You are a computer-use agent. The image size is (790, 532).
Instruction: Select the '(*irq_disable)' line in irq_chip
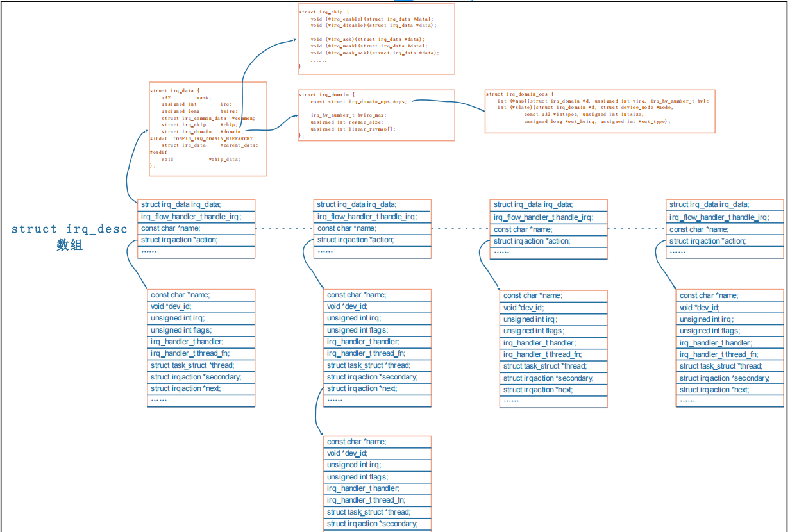pyautogui.click(x=373, y=25)
